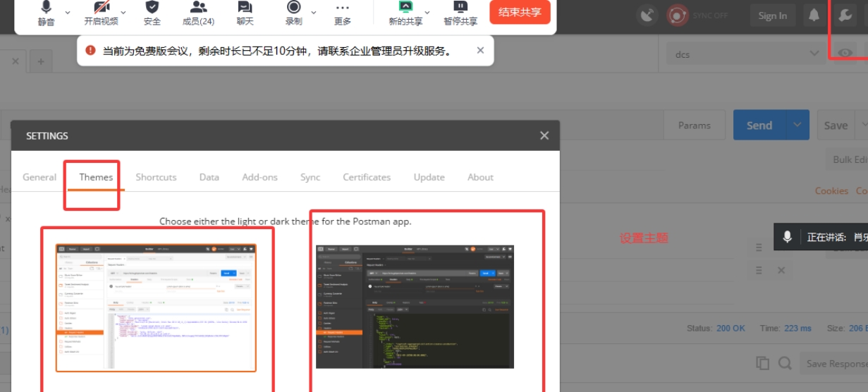Search the response with magnifier icon
The height and width of the screenshot is (392, 868).
785,363
